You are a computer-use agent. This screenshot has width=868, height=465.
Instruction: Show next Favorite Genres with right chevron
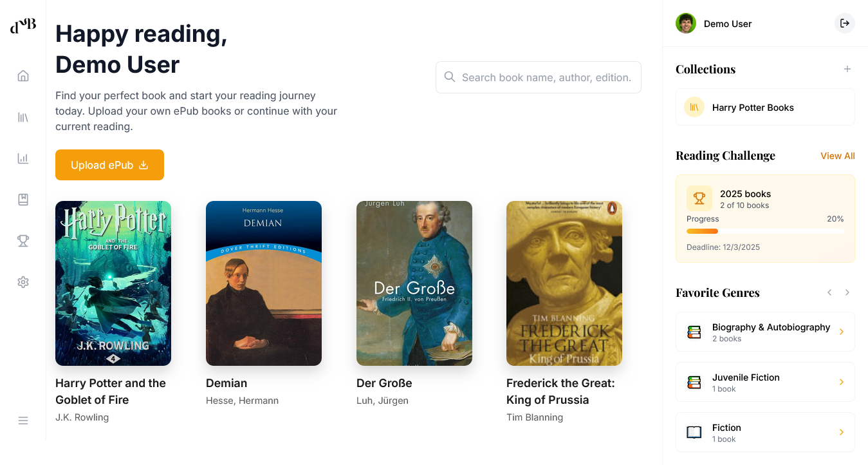point(847,292)
